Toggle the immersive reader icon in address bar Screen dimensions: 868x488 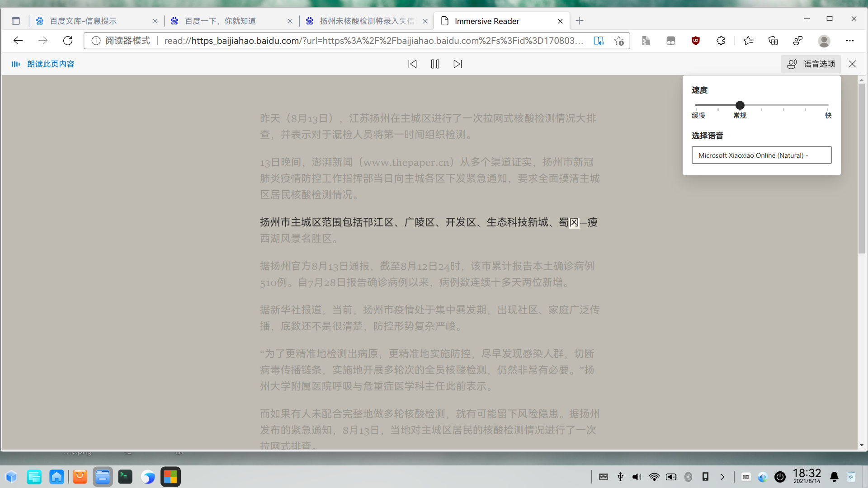599,41
